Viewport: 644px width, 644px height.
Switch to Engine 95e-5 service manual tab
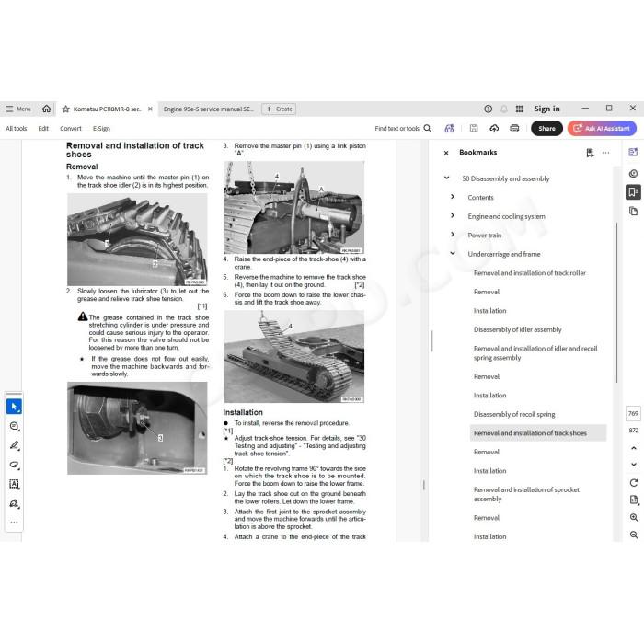pos(208,109)
